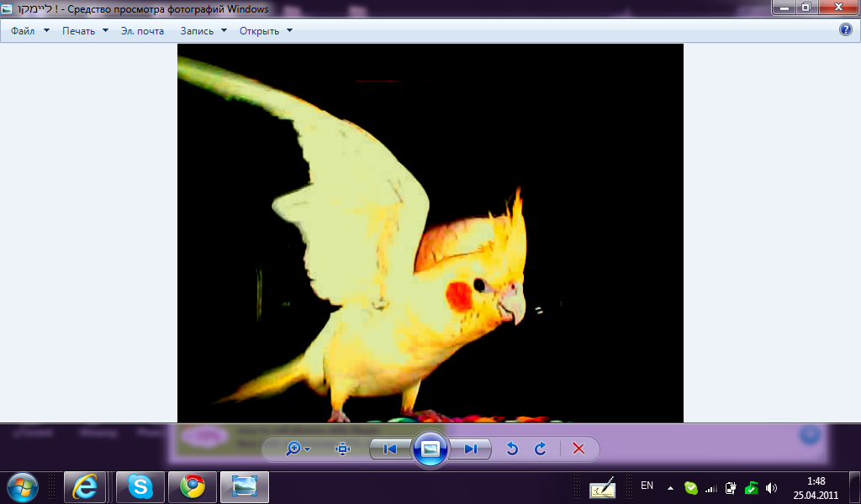Rotate the photo counterclockwise
Image resolution: width=861 pixels, height=504 pixels.
pyautogui.click(x=511, y=449)
